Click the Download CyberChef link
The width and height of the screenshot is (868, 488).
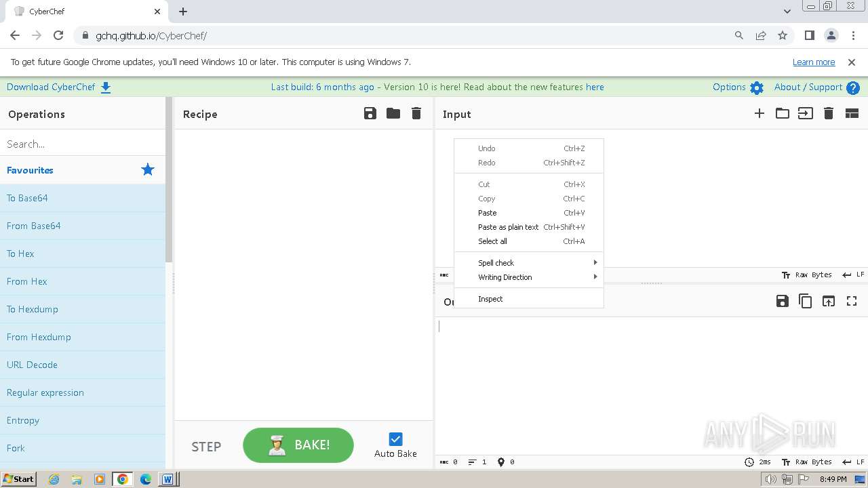point(51,87)
